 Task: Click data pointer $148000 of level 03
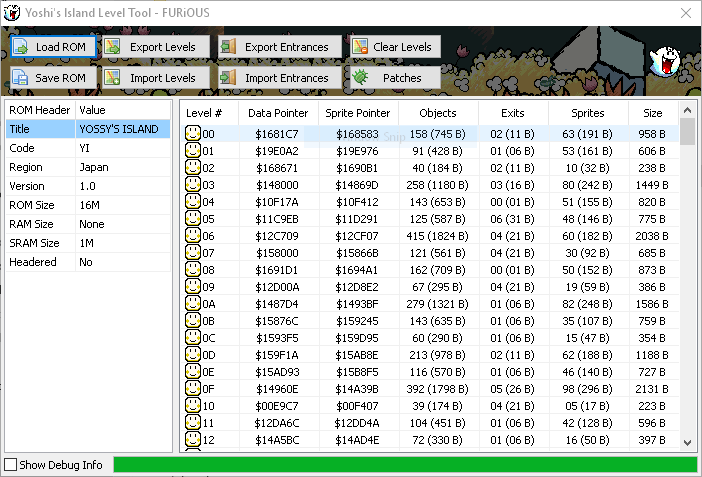(x=277, y=185)
